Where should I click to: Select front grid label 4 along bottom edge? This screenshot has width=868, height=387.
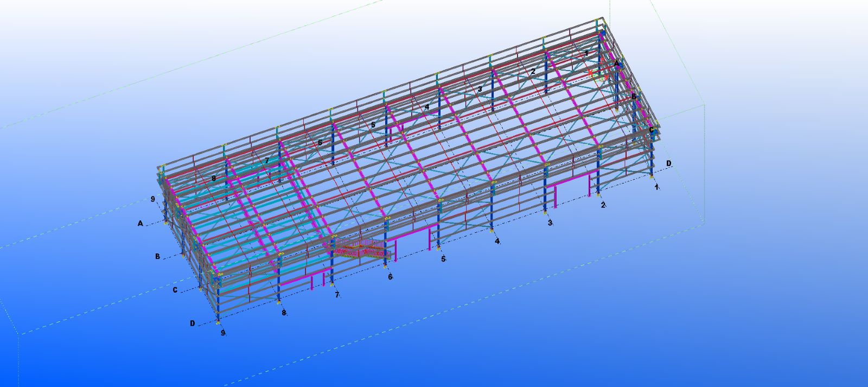click(497, 241)
